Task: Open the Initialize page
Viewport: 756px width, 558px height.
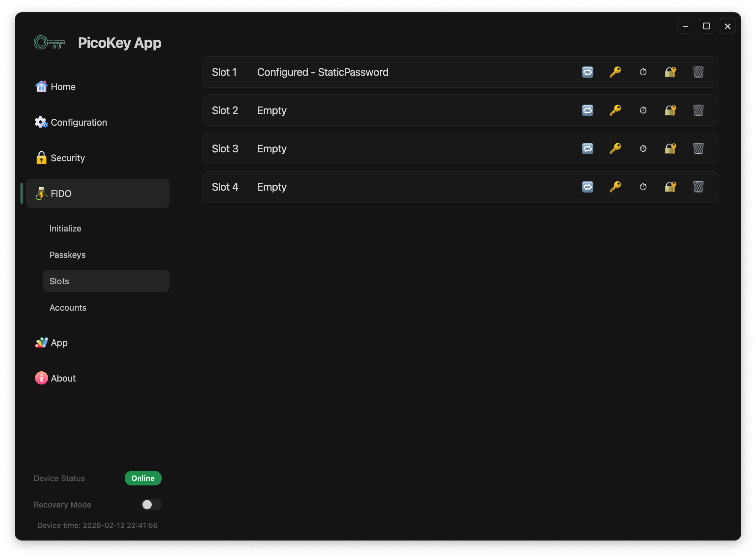Action: (65, 228)
